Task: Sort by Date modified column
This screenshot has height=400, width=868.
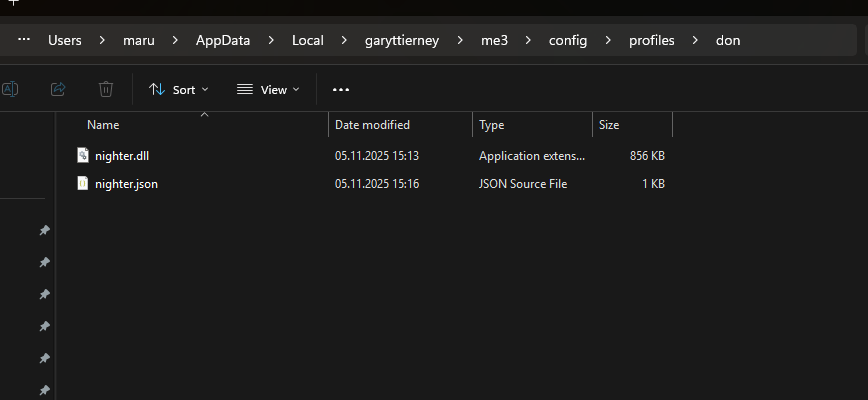Action: 372,125
